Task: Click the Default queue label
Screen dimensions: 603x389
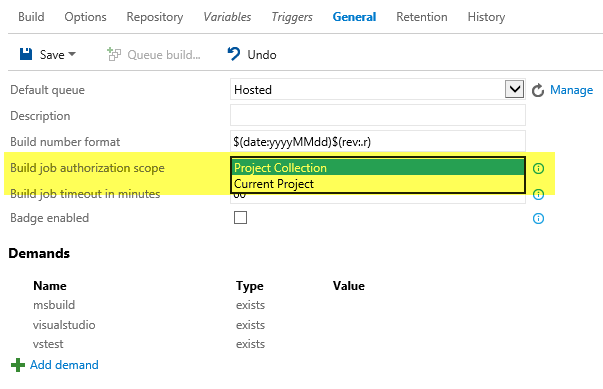Action: pos(47,90)
